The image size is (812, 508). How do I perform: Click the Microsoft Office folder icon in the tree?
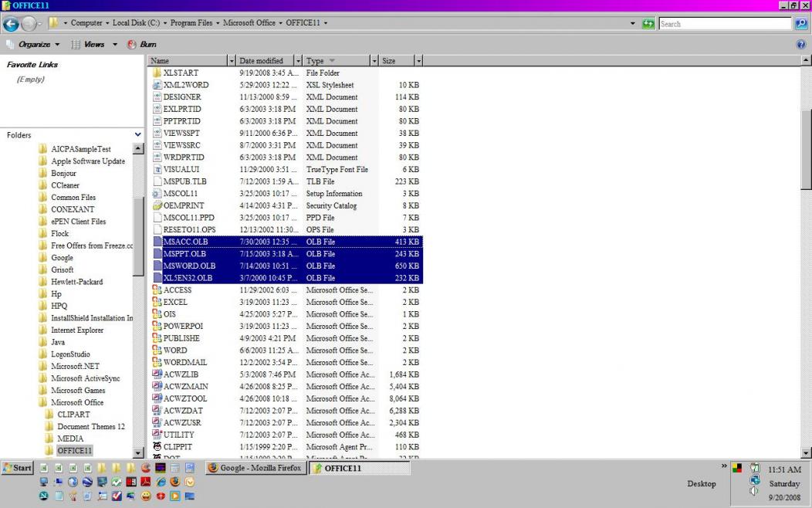(43, 402)
